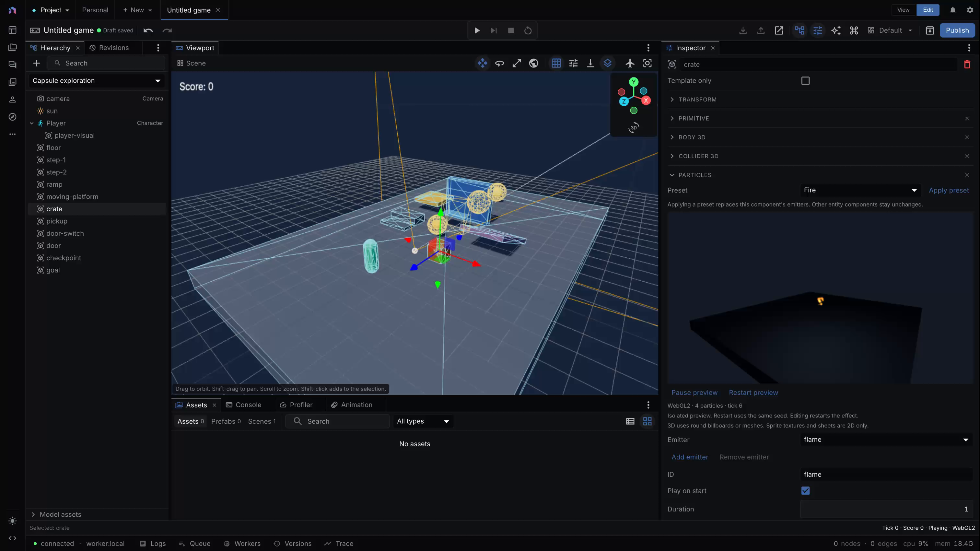Toggle the world/local space globe icon
The image size is (980, 551).
534,63
